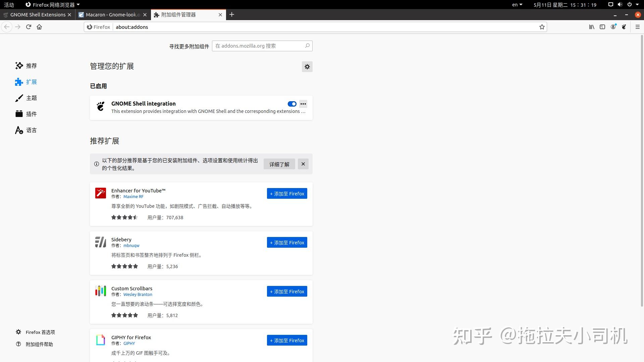This screenshot has width=644, height=362.
Task: Click the GIPHY for Firefox icon
Action: (x=101, y=340)
